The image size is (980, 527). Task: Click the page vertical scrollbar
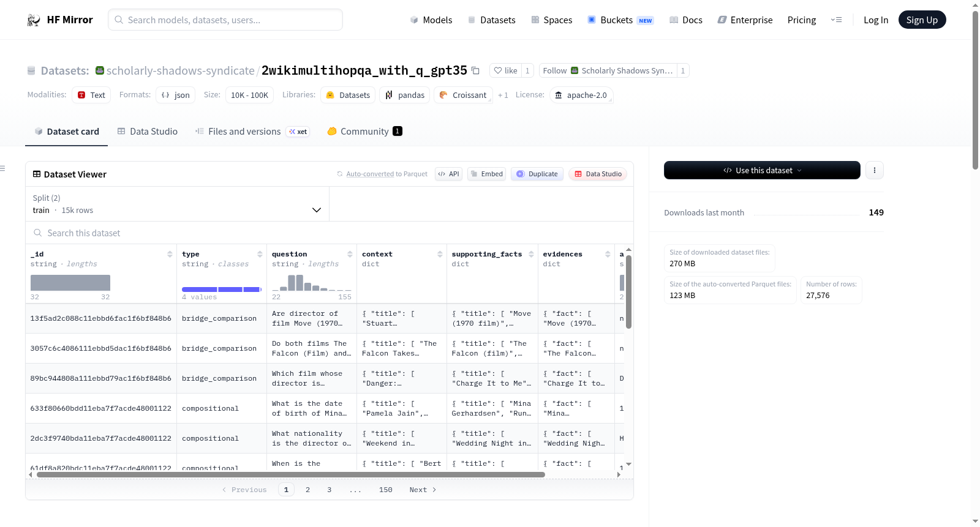point(976,89)
